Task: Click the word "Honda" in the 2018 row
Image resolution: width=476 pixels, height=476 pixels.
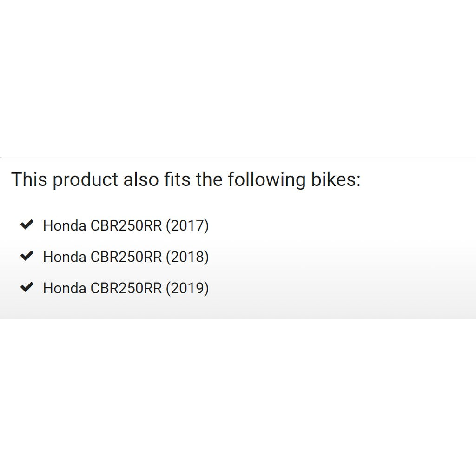Action: coord(65,257)
